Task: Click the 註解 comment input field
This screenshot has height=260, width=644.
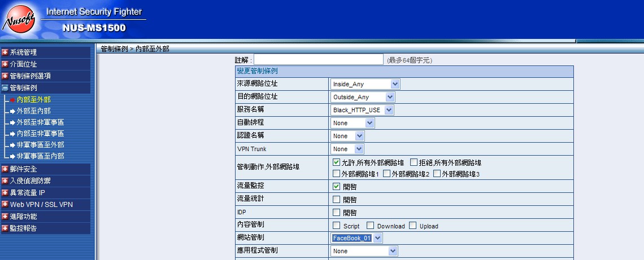Action: click(x=319, y=59)
